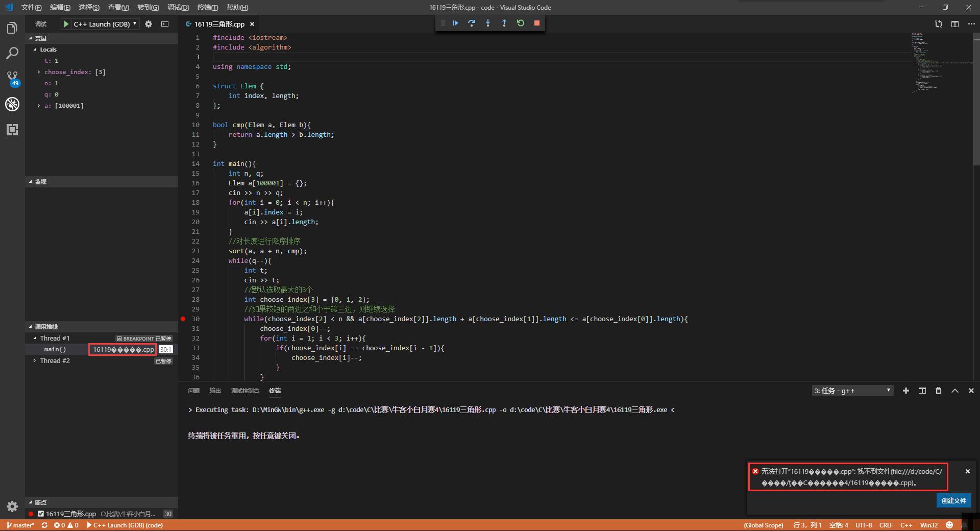Toggle panel maximize with the chevron
This screenshot has width=980, height=531.
[954, 391]
